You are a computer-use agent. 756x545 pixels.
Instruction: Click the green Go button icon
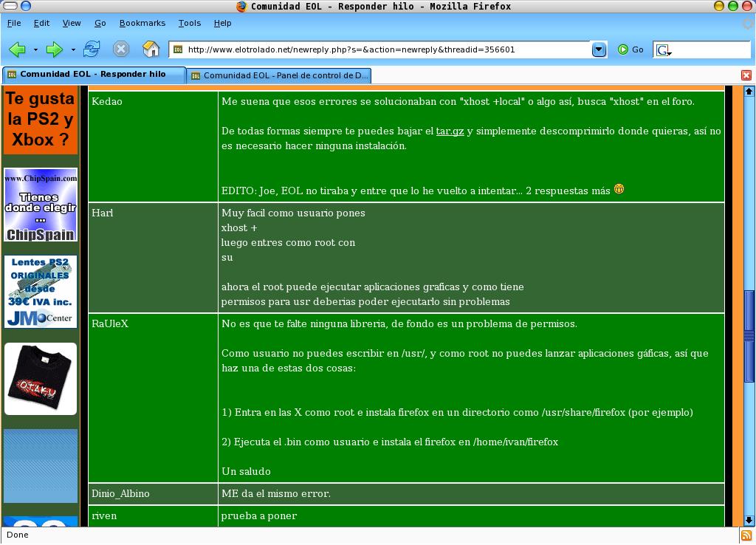pyautogui.click(x=623, y=49)
